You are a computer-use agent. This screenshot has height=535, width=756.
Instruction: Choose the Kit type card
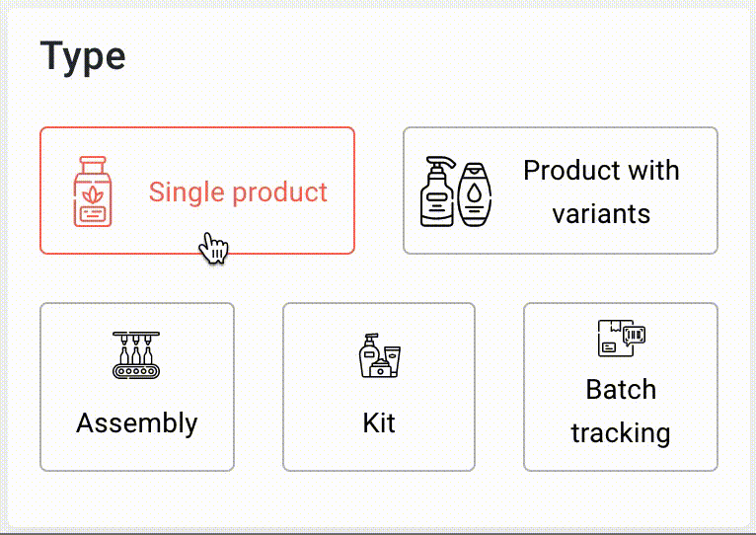[x=379, y=387]
